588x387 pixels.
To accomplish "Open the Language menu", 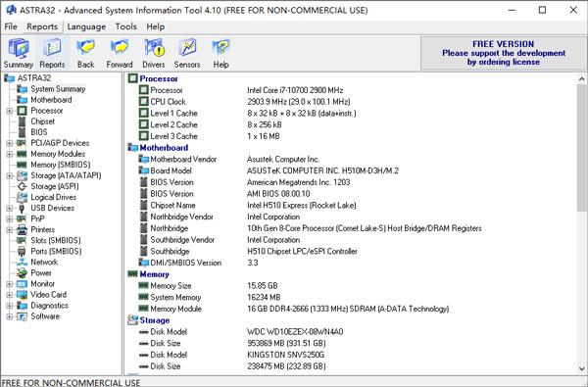I will click(x=86, y=26).
